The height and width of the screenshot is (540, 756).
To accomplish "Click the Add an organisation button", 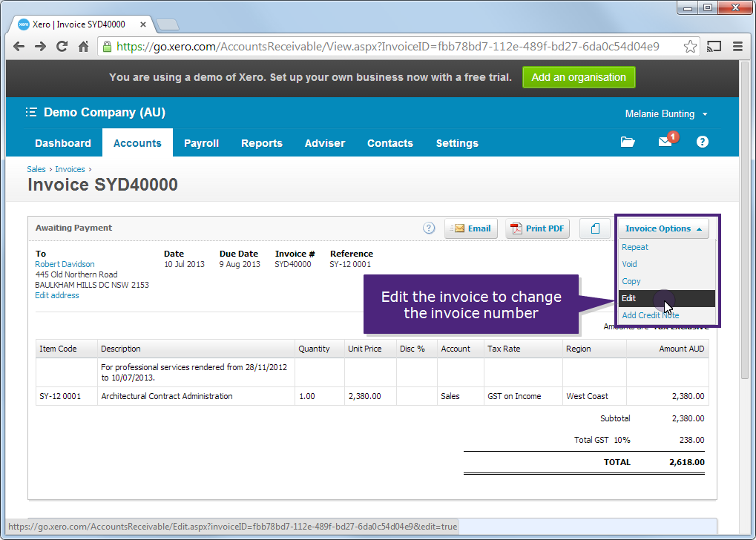I will click(x=579, y=76).
